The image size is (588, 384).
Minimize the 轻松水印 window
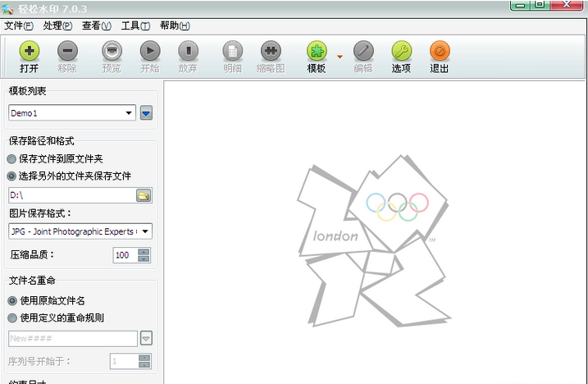(x=520, y=5)
